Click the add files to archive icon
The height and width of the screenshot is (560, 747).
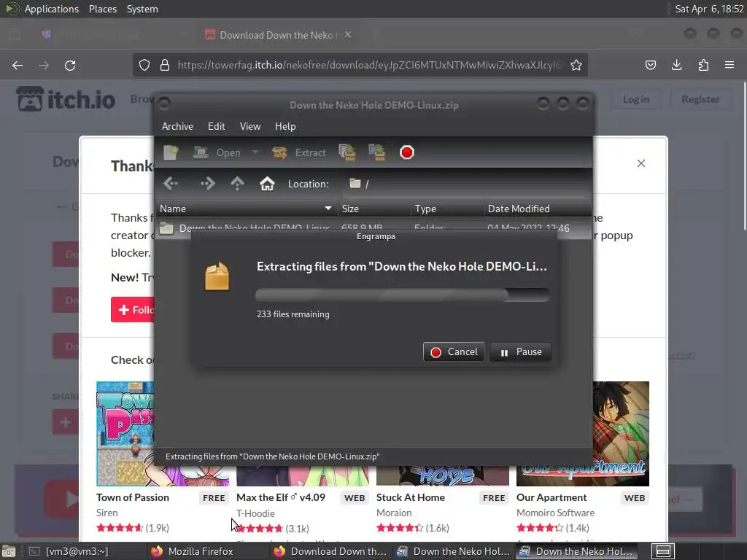coord(347,152)
